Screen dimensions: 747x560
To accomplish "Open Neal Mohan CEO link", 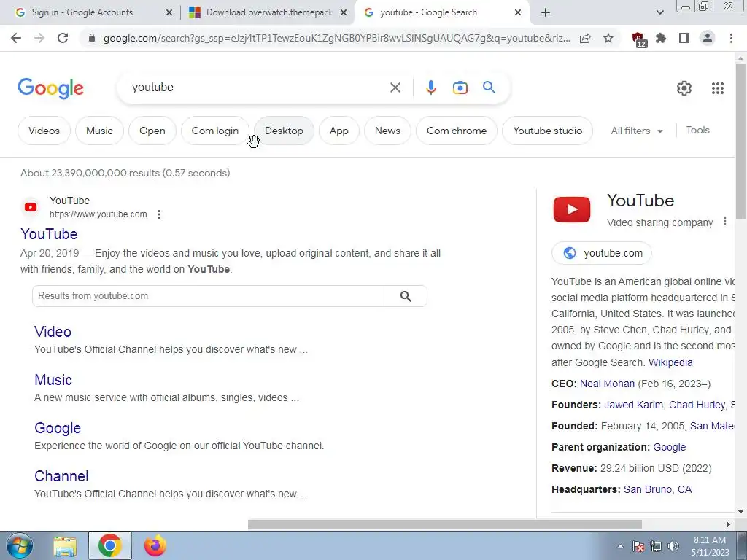I will coord(607,384).
